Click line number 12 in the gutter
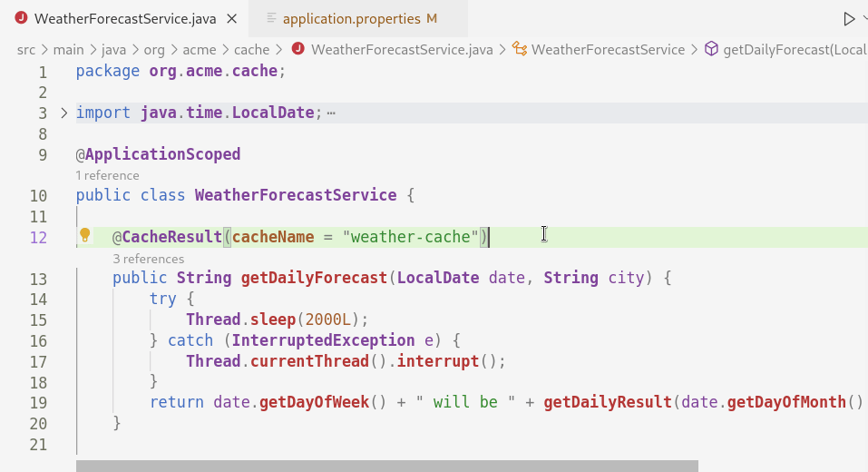 point(38,238)
